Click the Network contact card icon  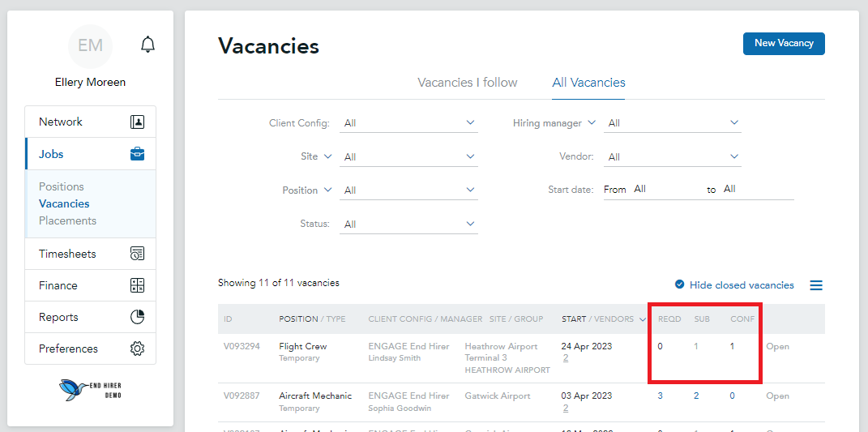click(137, 122)
